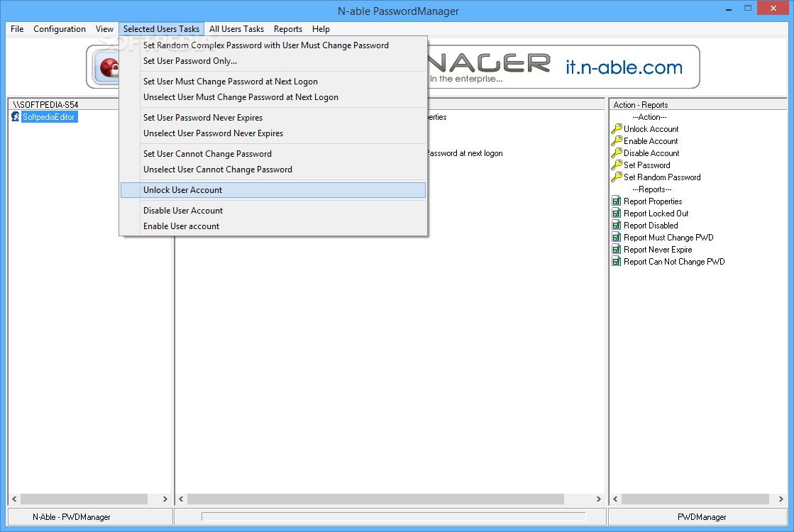Select the SoftpediaEditor user

click(x=49, y=117)
